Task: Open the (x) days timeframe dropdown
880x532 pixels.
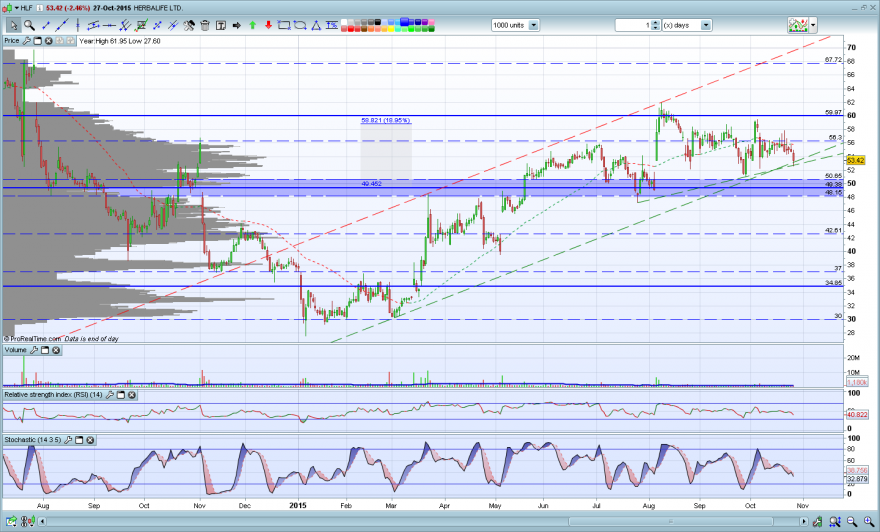Action: point(706,25)
